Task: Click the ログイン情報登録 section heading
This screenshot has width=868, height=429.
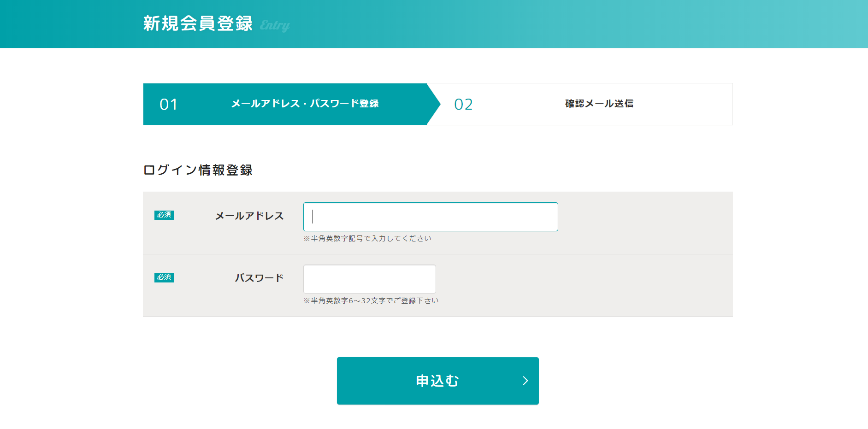Action: pos(198,170)
